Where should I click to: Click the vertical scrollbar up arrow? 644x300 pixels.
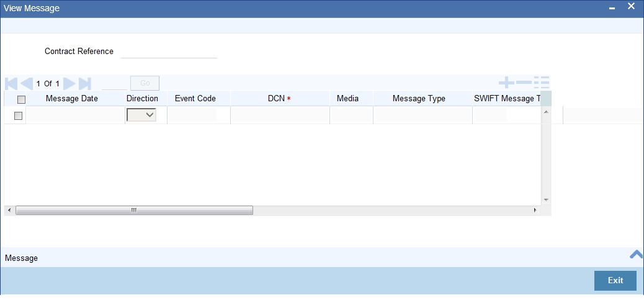[546, 112]
